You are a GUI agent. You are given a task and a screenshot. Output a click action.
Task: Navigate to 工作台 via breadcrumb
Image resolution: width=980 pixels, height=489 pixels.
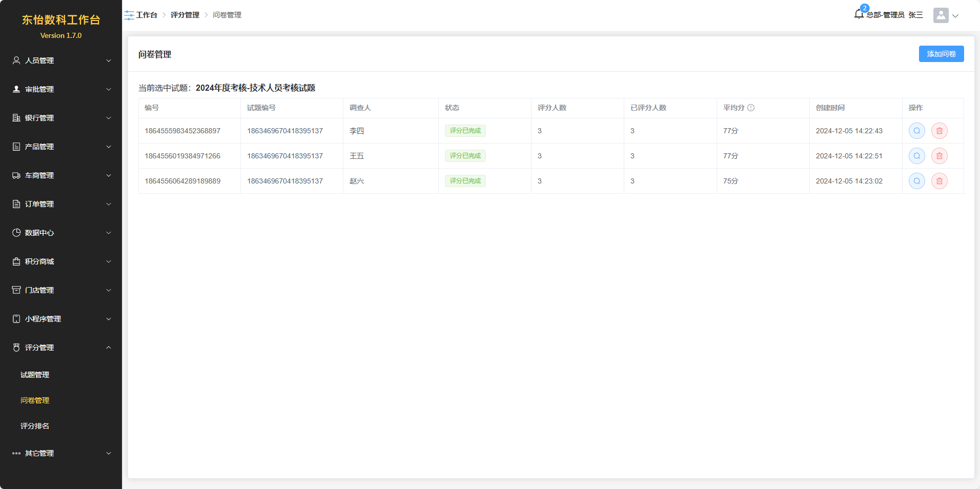pyautogui.click(x=147, y=15)
